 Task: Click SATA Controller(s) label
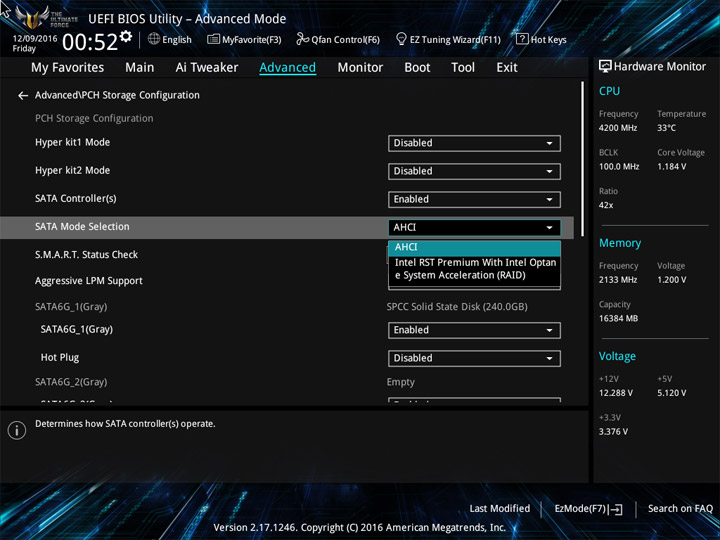pyautogui.click(x=76, y=199)
